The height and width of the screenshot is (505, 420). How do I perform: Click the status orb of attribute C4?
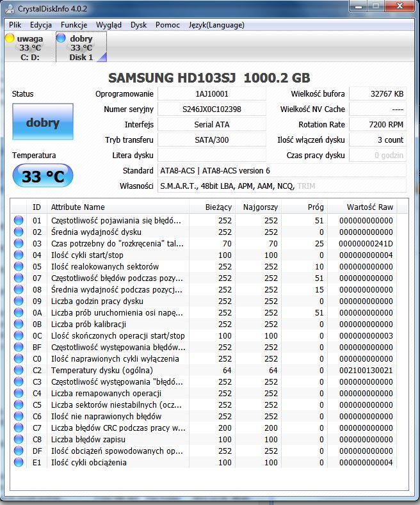click(x=19, y=393)
